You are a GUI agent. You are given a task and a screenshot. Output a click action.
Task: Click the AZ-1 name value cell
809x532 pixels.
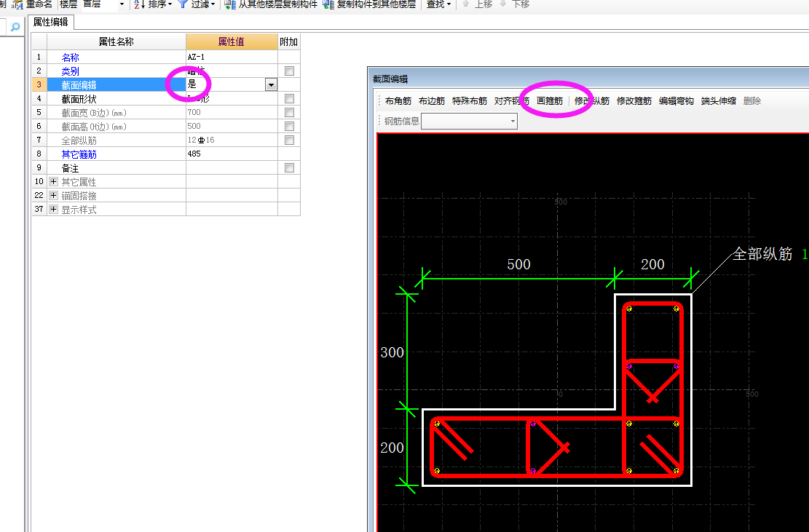[232, 57]
